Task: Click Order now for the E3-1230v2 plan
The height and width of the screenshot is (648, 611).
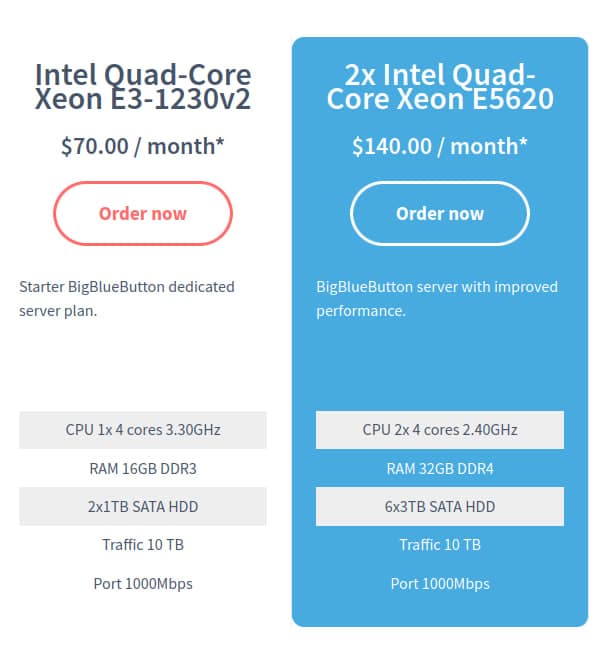Action: pos(142,213)
